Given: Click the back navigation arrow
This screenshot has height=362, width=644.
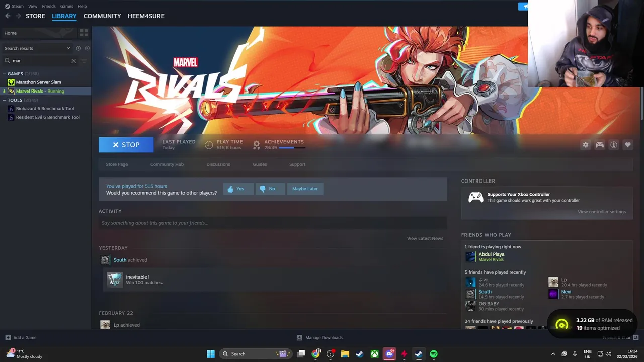Looking at the screenshot, I should click(8, 16).
